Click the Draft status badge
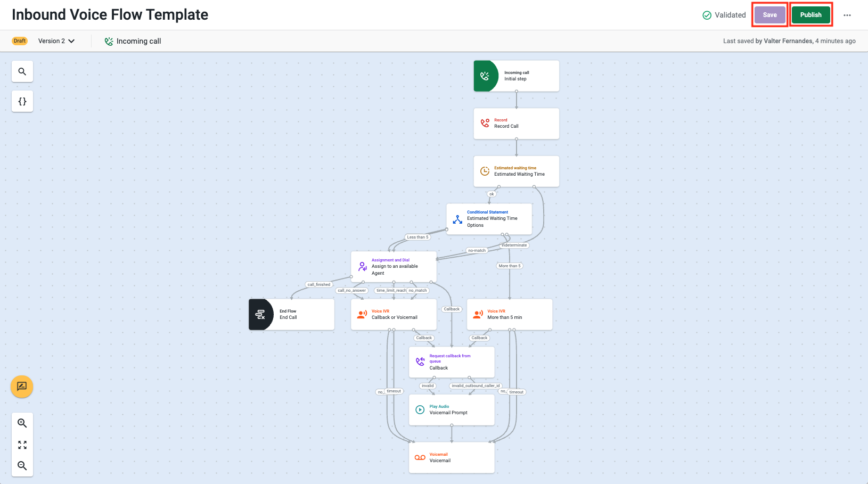 [20, 41]
